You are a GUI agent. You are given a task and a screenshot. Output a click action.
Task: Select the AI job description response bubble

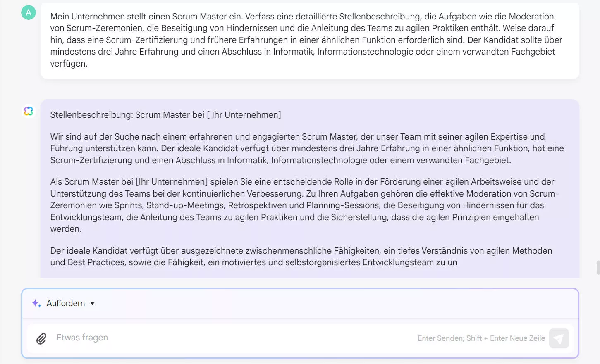coord(310,188)
